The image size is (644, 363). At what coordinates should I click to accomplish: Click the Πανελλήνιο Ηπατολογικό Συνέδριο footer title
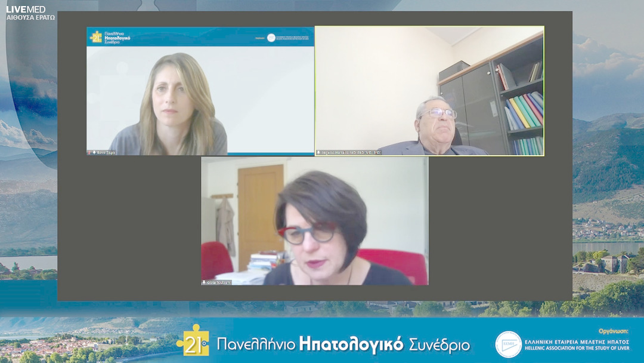coord(343,344)
